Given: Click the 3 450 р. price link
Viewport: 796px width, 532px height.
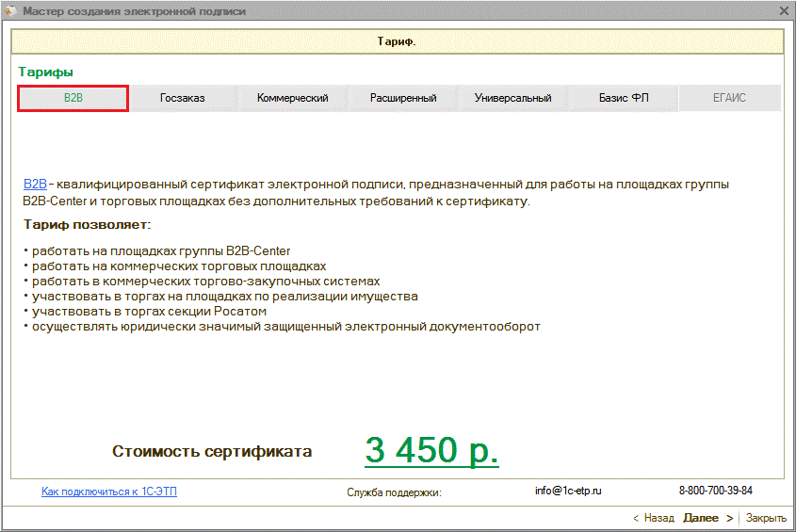Looking at the screenshot, I should pos(431,450).
